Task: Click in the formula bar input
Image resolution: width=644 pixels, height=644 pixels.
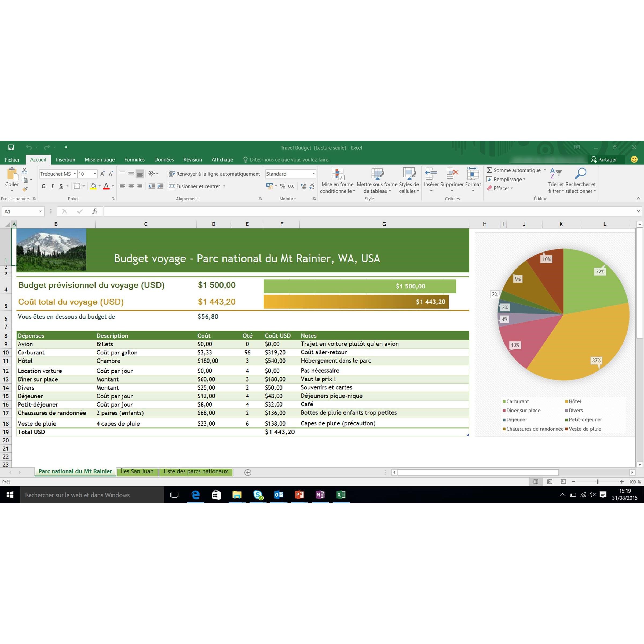Action: click(369, 211)
